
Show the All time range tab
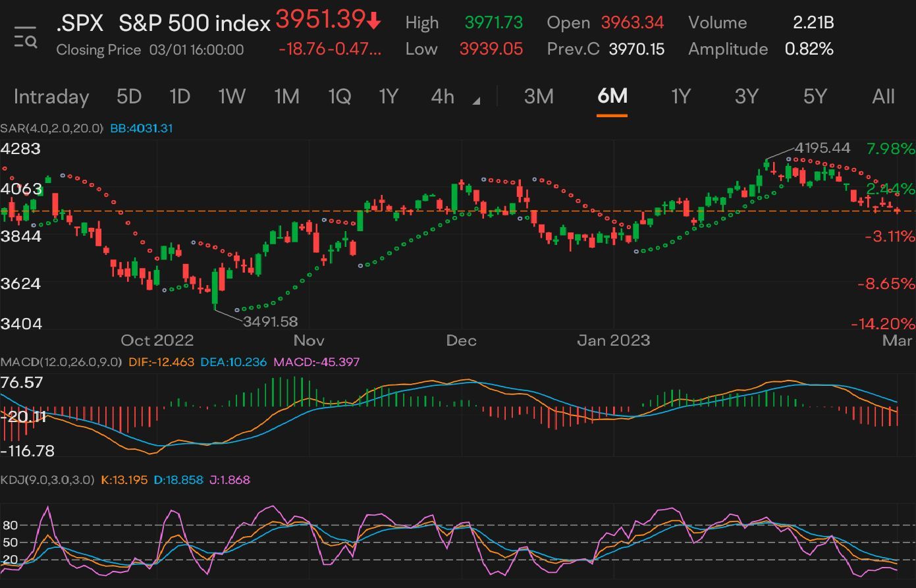click(883, 97)
